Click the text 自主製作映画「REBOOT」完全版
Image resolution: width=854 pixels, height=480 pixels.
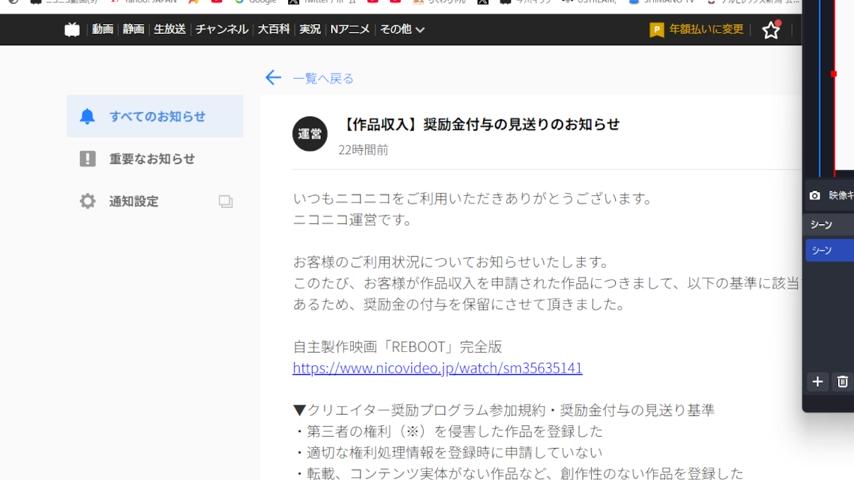click(398, 347)
